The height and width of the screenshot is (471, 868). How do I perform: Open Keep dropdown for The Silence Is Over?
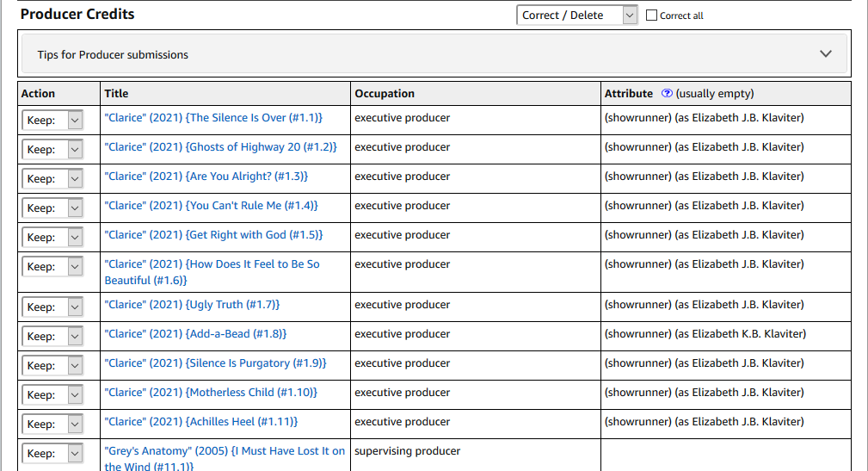(52, 120)
